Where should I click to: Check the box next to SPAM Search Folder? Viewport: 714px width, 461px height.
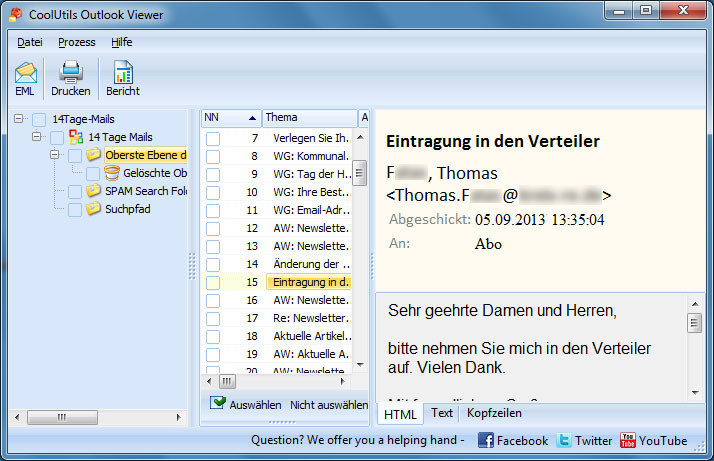click(x=75, y=191)
